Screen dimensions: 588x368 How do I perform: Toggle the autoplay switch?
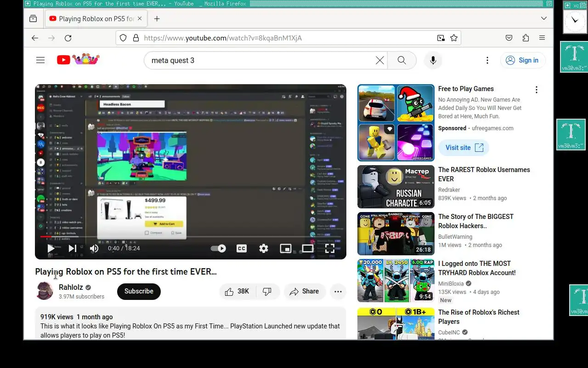(218, 248)
